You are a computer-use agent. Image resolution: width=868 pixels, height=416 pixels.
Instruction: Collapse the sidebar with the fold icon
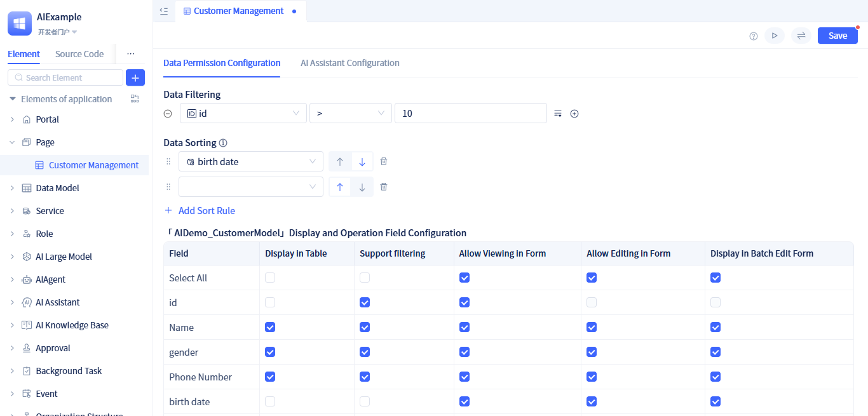[164, 11]
